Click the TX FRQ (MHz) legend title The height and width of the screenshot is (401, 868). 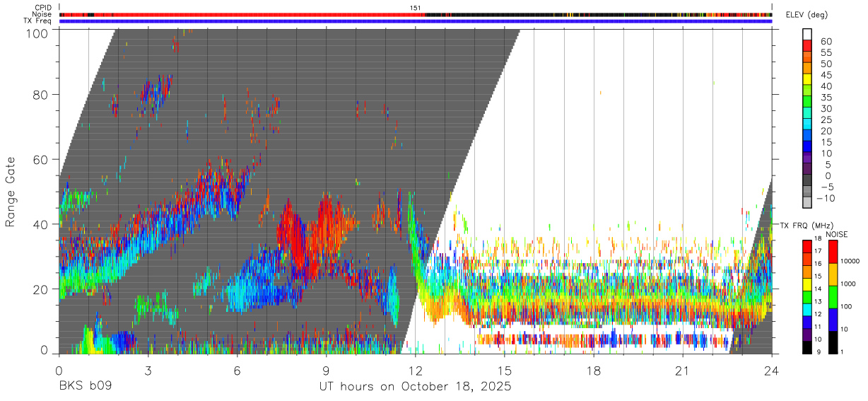point(806,225)
